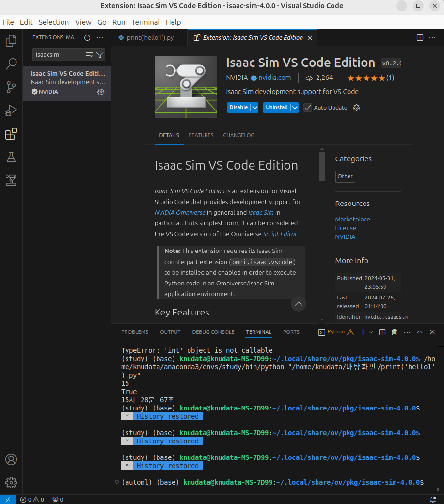Open the OUTPUT panel tab
This screenshot has height=504, width=444.
(x=170, y=332)
